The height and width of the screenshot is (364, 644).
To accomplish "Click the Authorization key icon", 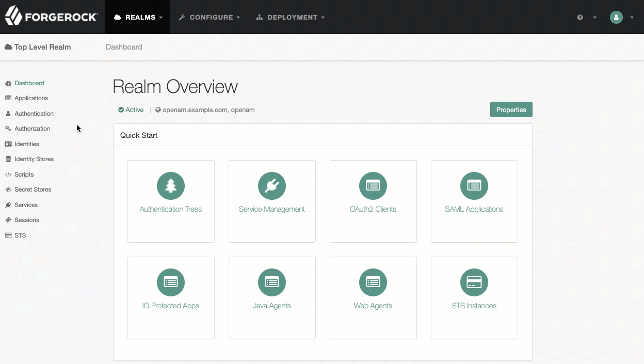I will coord(8,129).
